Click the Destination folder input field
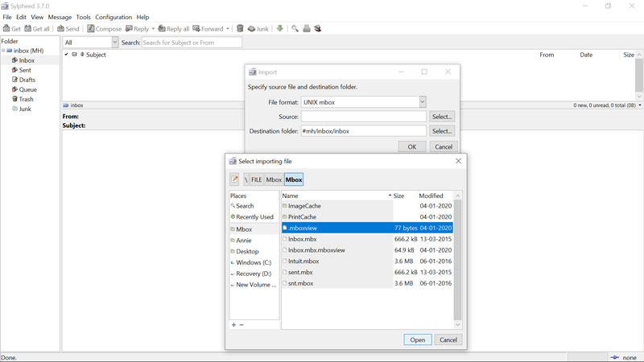 [x=364, y=131]
